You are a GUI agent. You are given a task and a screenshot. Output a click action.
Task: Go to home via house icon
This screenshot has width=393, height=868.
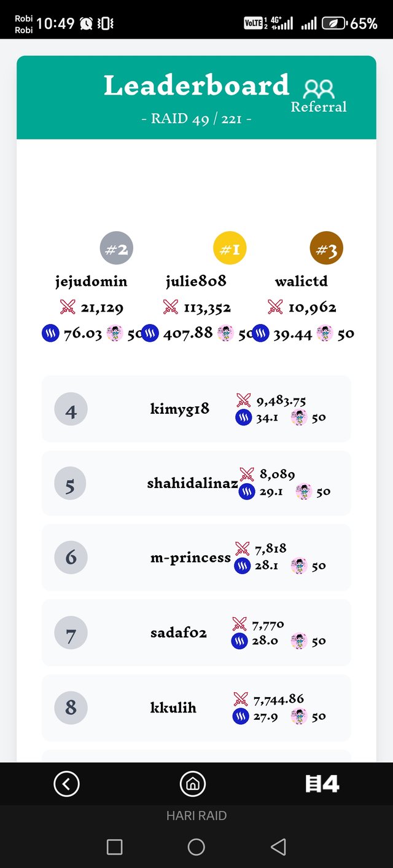point(193,784)
